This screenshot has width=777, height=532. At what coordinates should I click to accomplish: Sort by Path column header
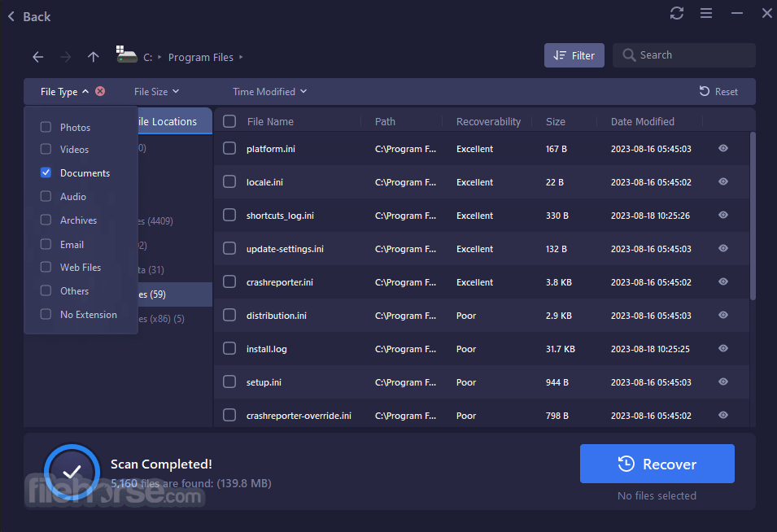[x=385, y=121]
